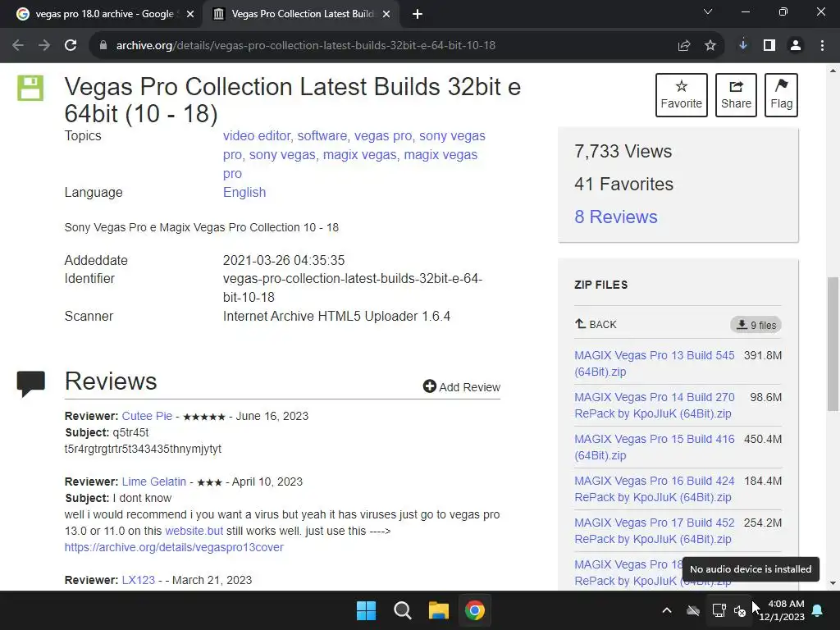
Task: Click the software topic link
Action: [x=322, y=136]
